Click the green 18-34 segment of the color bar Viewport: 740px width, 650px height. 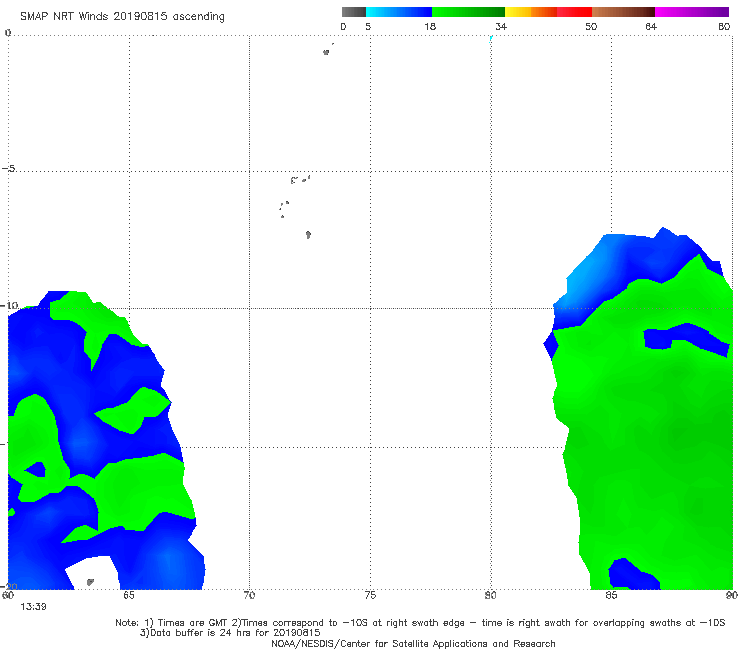[x=468, y=12]
